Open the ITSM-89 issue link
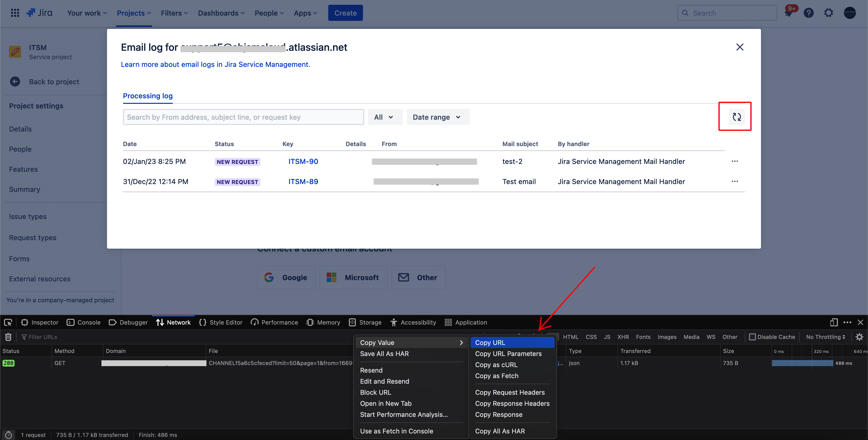The image size is (868, 440). [303, 182]
